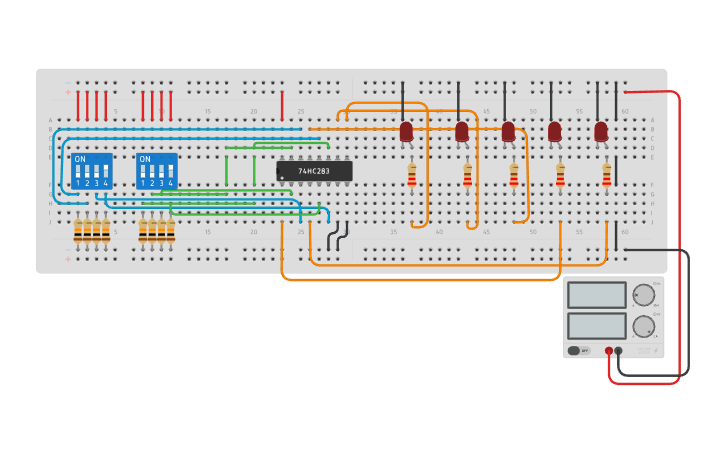The image size is (725, 453).
Task: Select the leftmost red LED
Action: pos(406,134)
